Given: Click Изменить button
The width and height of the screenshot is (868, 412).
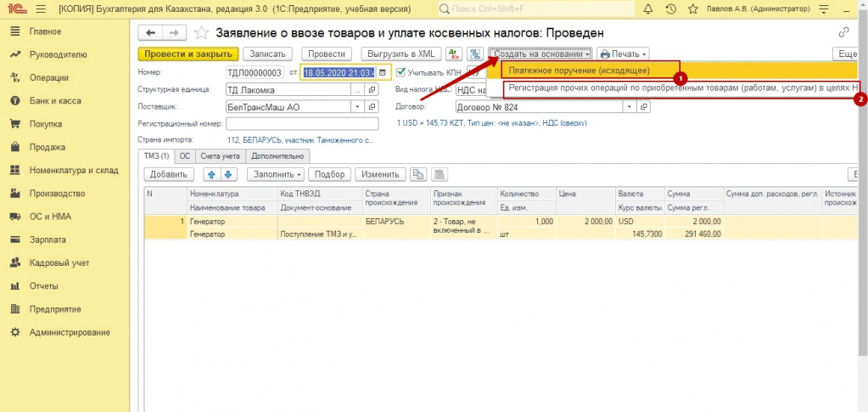Looking at the screenshot, I should (x=380, y=174).
